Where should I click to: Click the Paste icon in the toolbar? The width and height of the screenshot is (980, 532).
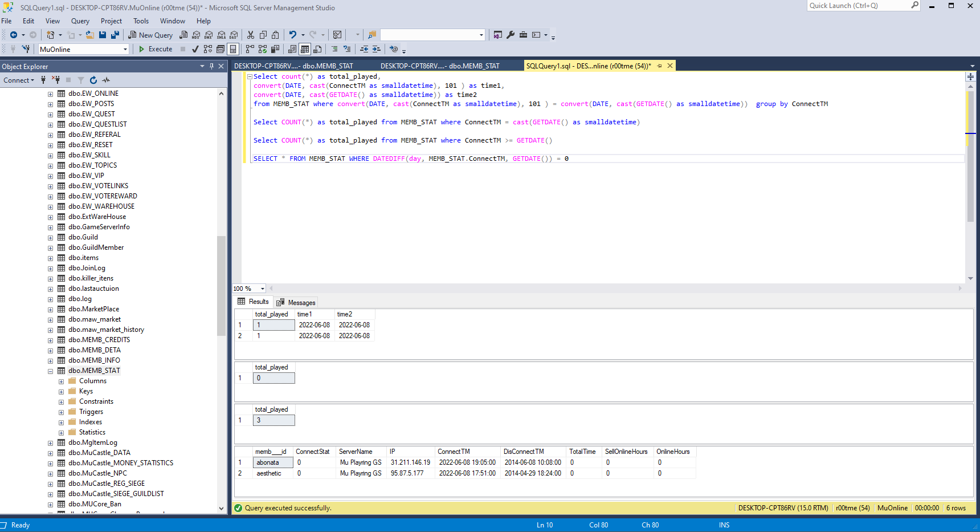276,35
